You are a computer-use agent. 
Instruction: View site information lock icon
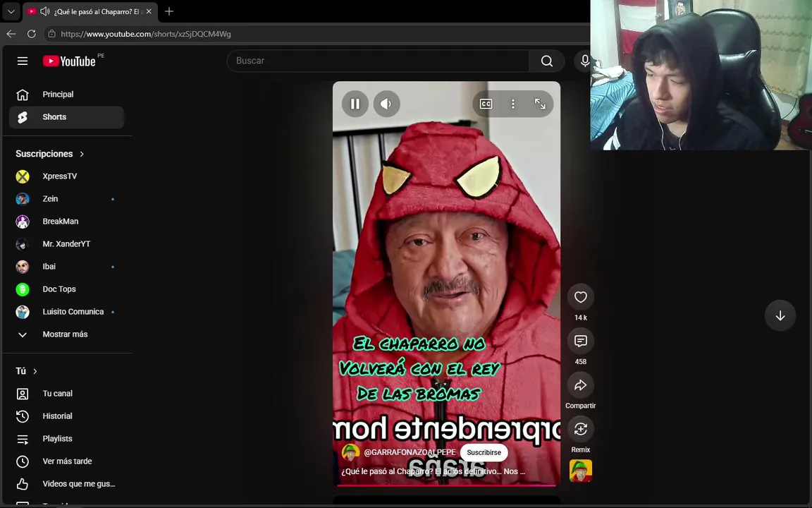click(x=51, y=34)
